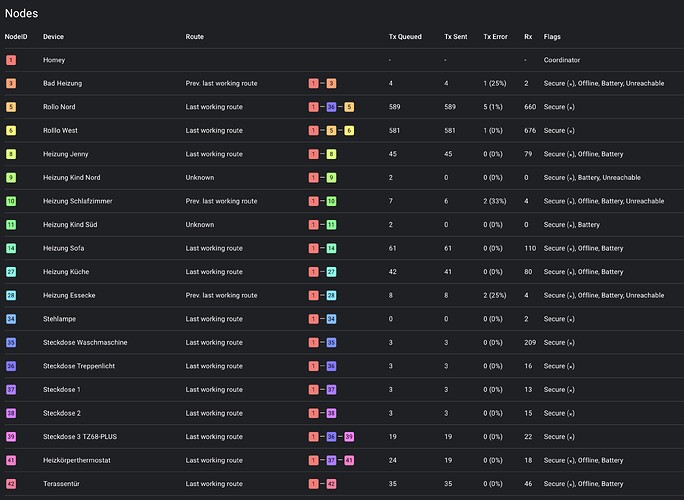Click the node 27 badge in Heizung Küche's route
Viewport: 684px width, 500px height.
331,272
